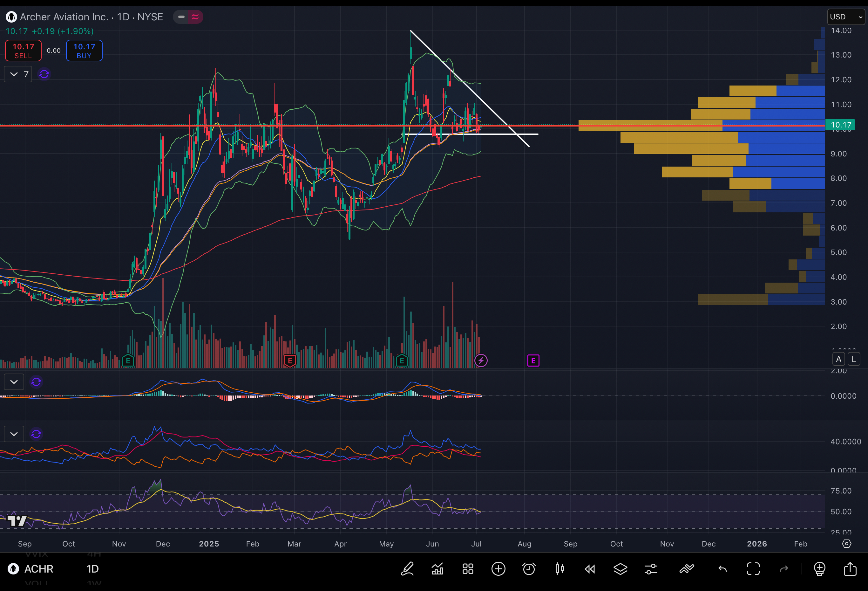This screenshot has width=868, height=591.
Task: Click the green E earnings marker near November
Action: [x=128, y=361]
